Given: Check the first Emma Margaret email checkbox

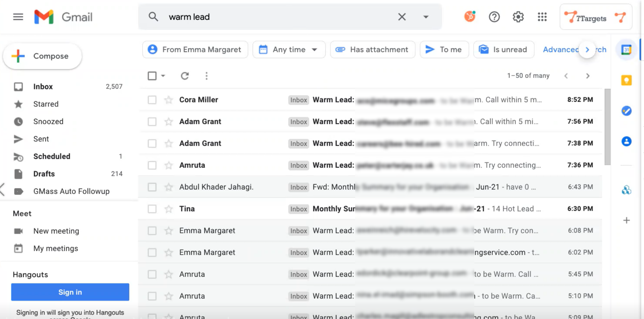Looking at the screenshot, I should coord(152,231).
